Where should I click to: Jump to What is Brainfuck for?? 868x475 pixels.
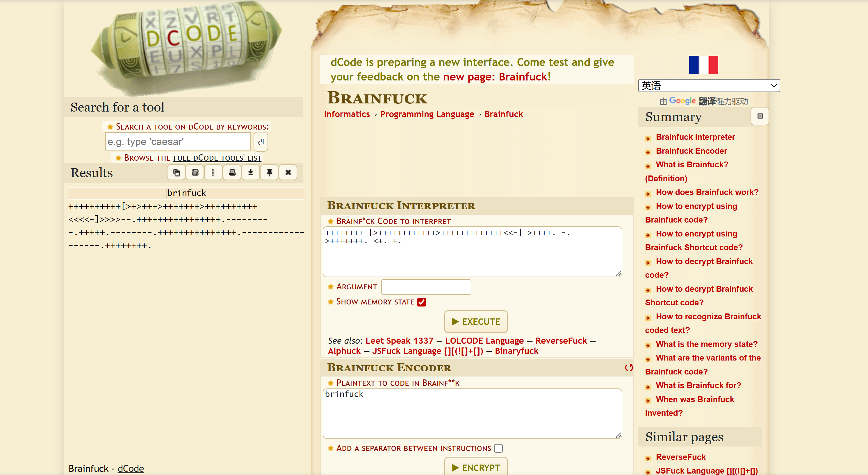[x=698, y=386]
